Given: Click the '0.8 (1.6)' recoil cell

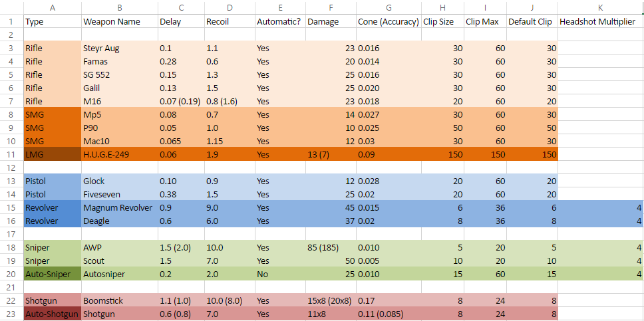Looking at the screenshot, I should pos(230,102).
